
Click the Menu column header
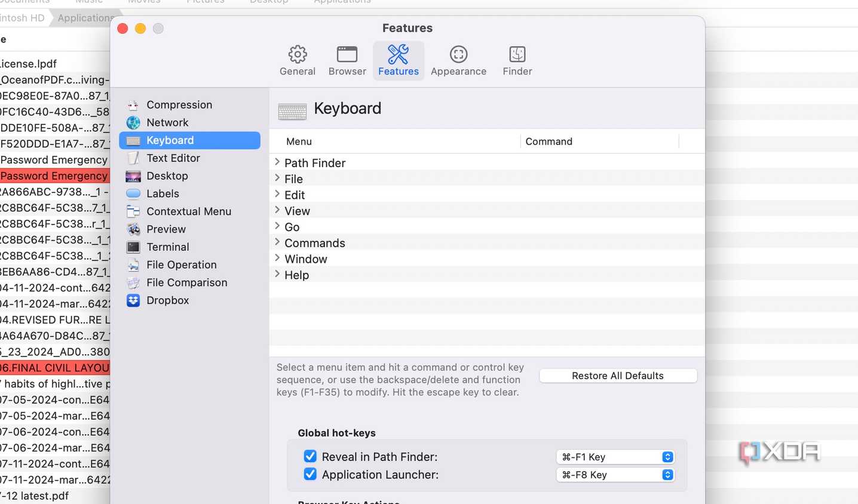[394, 142]
